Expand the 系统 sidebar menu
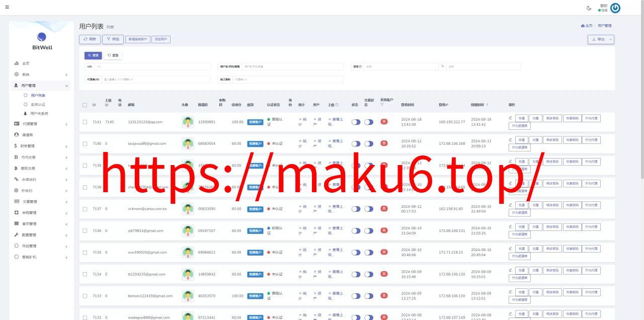This screenshot has width=644, height=320. [x=40, y=74]
